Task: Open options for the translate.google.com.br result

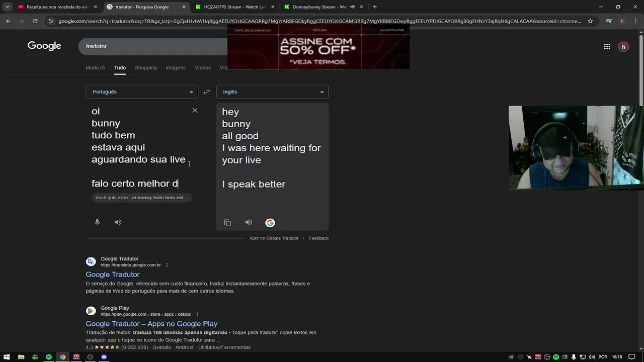Action: point(167,265)
